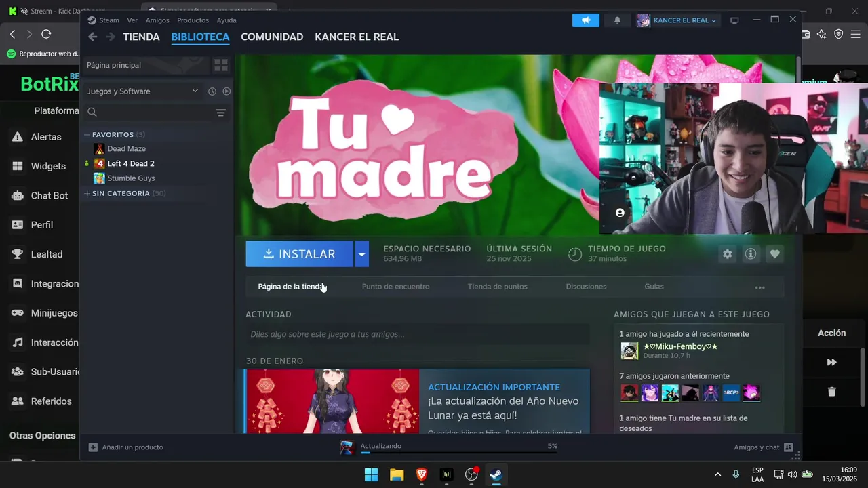Open Lealtad in BotRix sidebar
868x488 pixels.
(x=47, y=254)
